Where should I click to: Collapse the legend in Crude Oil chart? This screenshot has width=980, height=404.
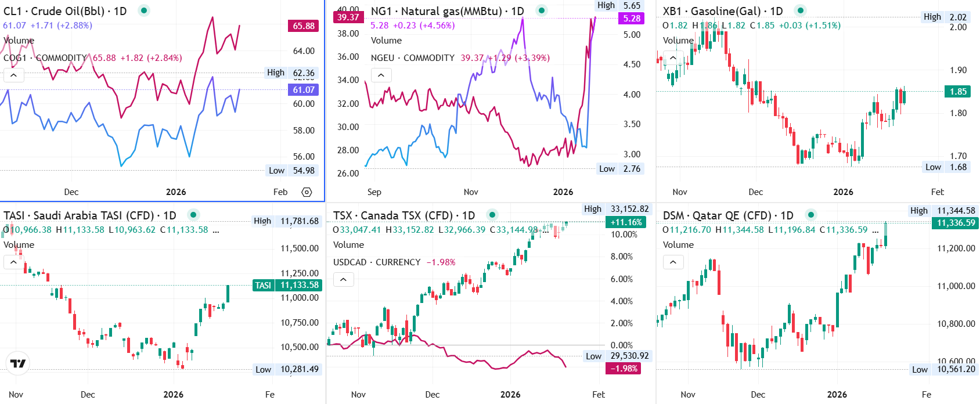click(x=13, y=75)
